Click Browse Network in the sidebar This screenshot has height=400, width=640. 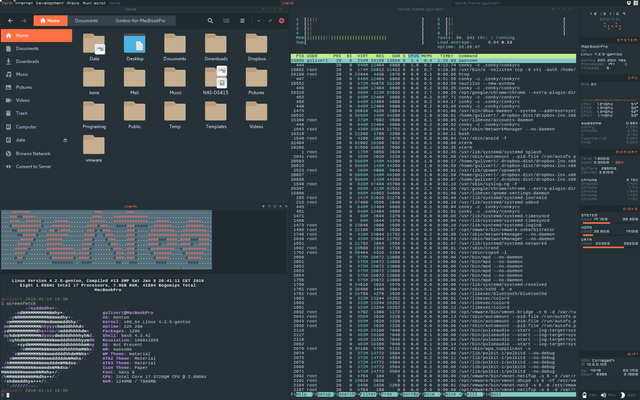33,153
